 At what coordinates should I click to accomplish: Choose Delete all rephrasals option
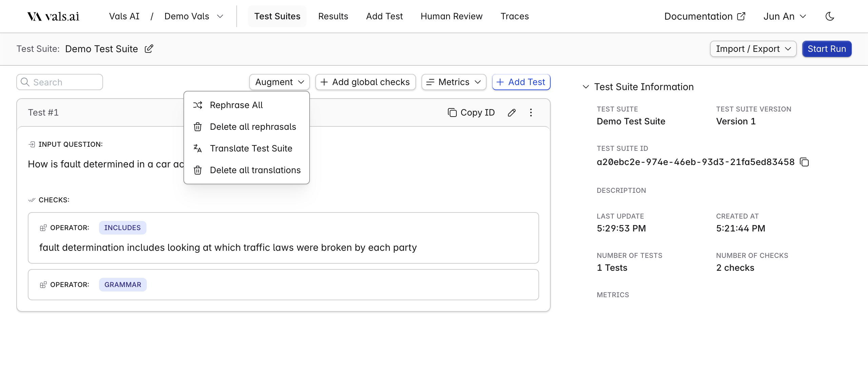[253, 127]
